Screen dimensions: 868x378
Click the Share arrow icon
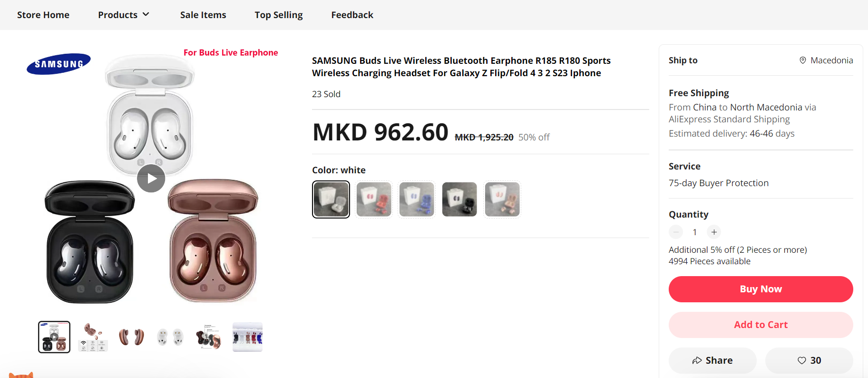coord(697,360)
